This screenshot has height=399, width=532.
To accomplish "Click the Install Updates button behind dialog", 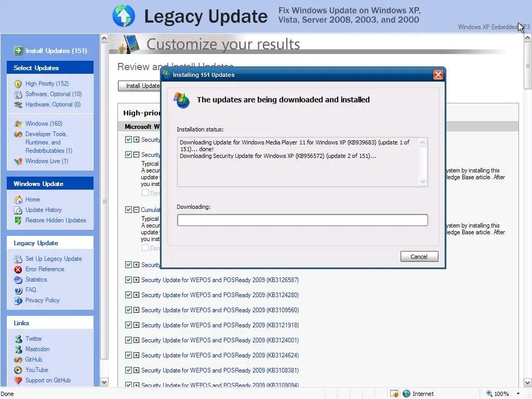I will [x=139, y=86].
